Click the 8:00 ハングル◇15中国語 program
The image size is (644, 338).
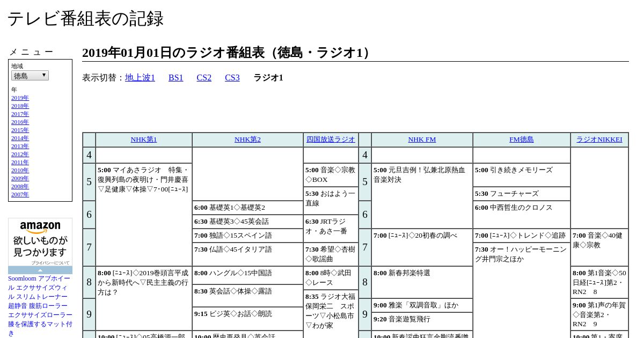coord(247,275)
